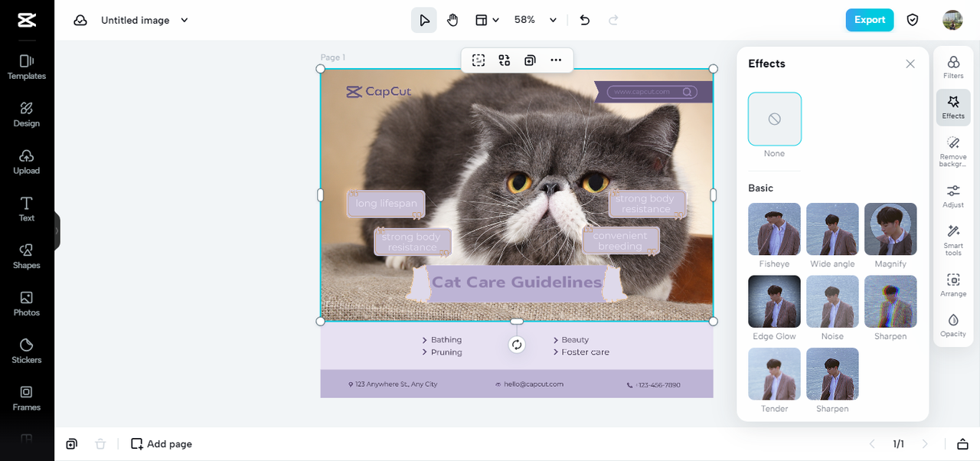Open the Adjust tool
Image resolution: width=980 pixels, height=461 pixels.
coord(953,196)
